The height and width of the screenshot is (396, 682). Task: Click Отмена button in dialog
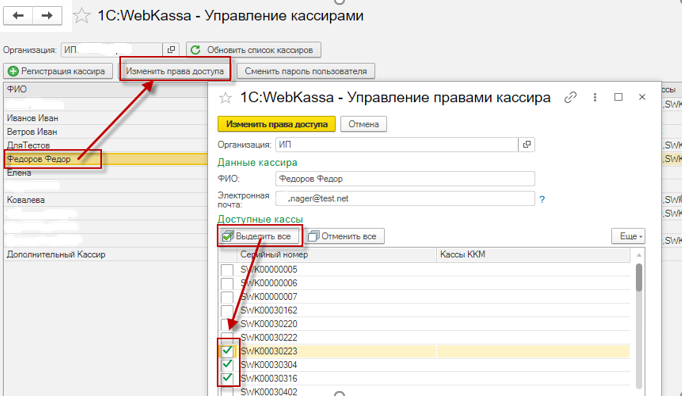click(364, 124)
